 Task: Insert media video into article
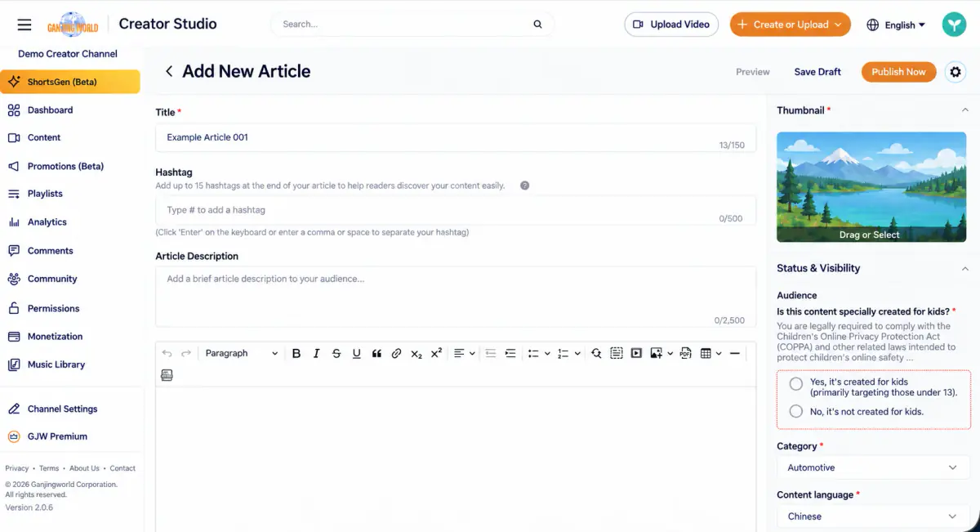click(636, 353)
